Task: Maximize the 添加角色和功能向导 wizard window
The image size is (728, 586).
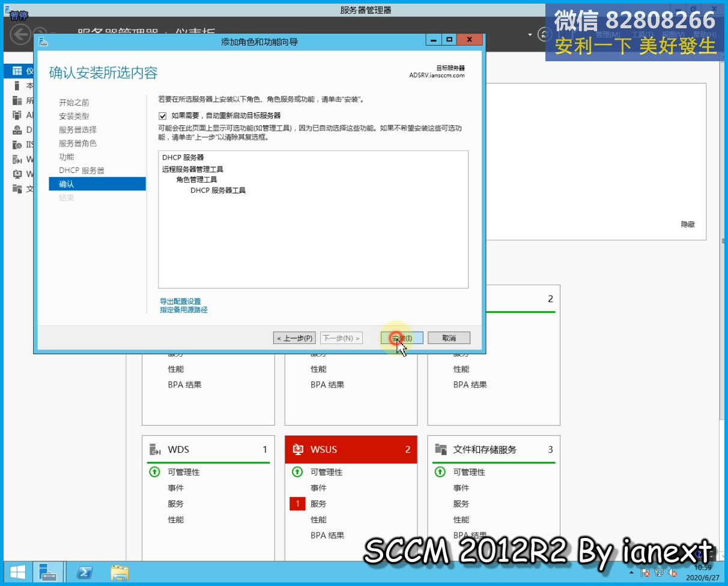Action: (x=449, y=40)
